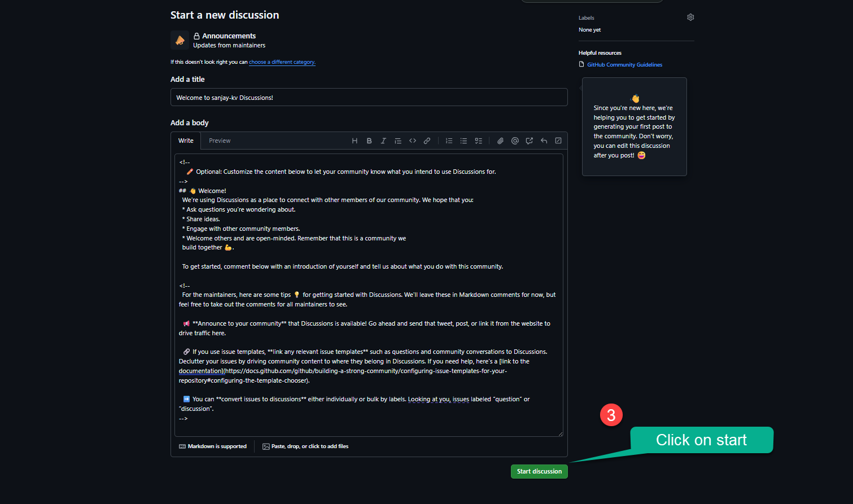Switch to the Write tab
The width and height of the screenshot is (853, 504).
pos(186,141)
